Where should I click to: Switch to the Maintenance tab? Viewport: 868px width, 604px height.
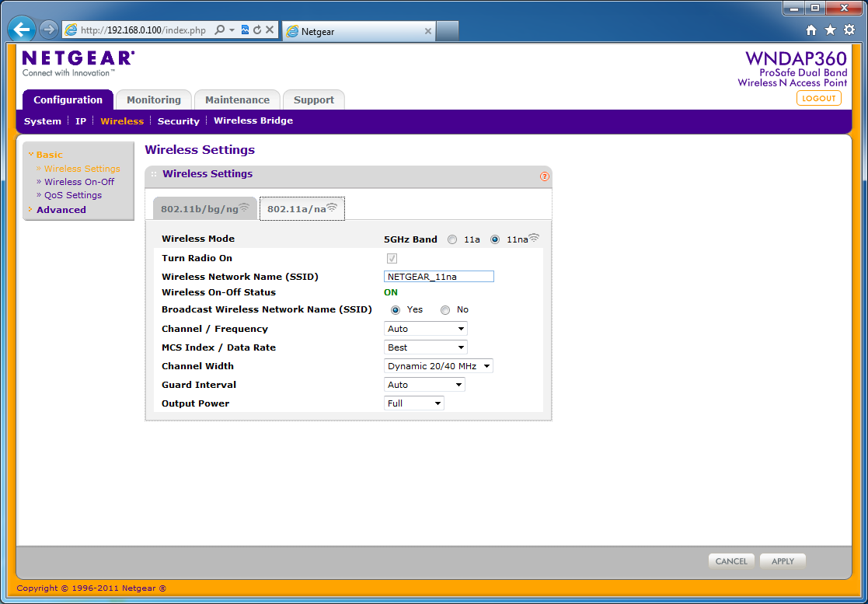pos(238,100)
